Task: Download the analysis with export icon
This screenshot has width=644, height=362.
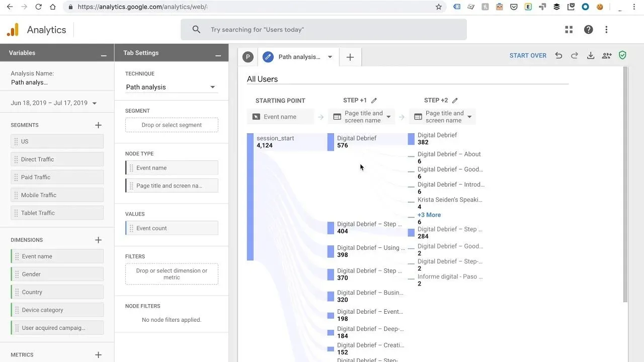Action: [x=591, y=56]
